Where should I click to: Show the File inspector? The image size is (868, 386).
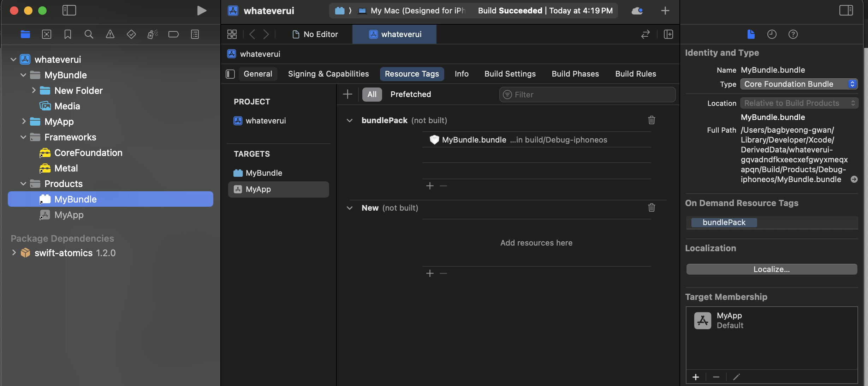coord(751,34)
